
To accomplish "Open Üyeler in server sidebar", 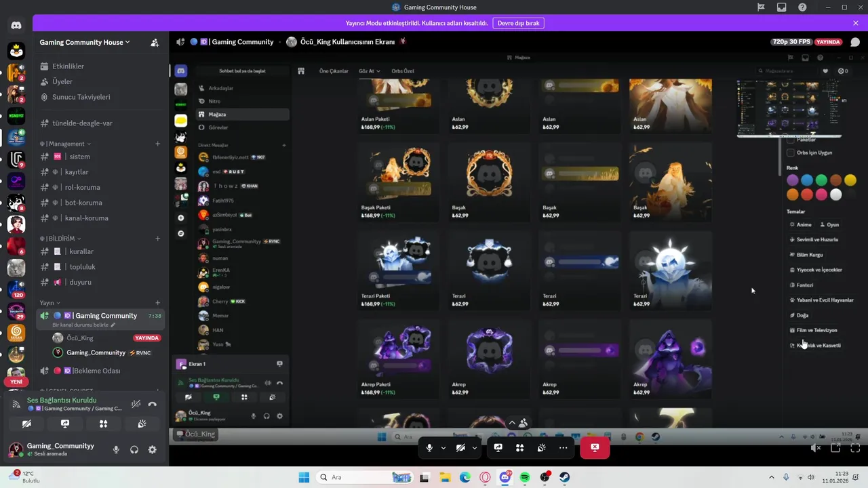I will coord(102,81).
